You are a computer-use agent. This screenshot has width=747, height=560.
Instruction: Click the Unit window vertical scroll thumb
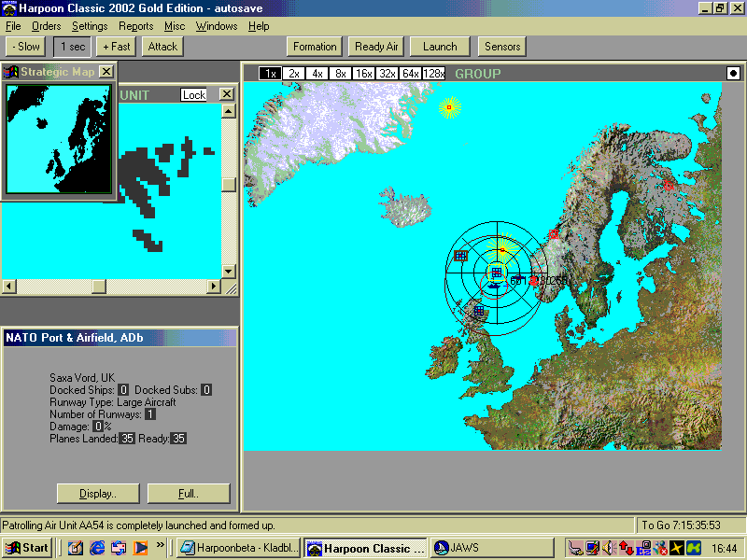coord(229,185)
